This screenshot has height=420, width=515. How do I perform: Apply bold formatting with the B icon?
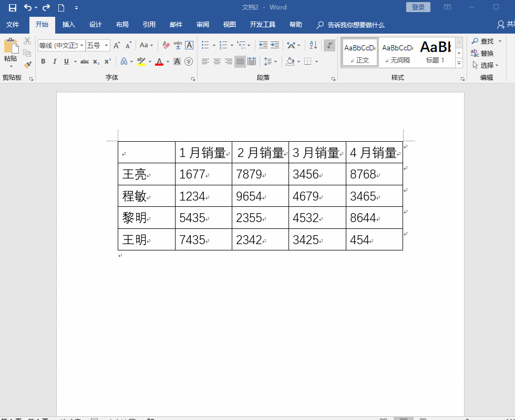(x=43, y=62)
